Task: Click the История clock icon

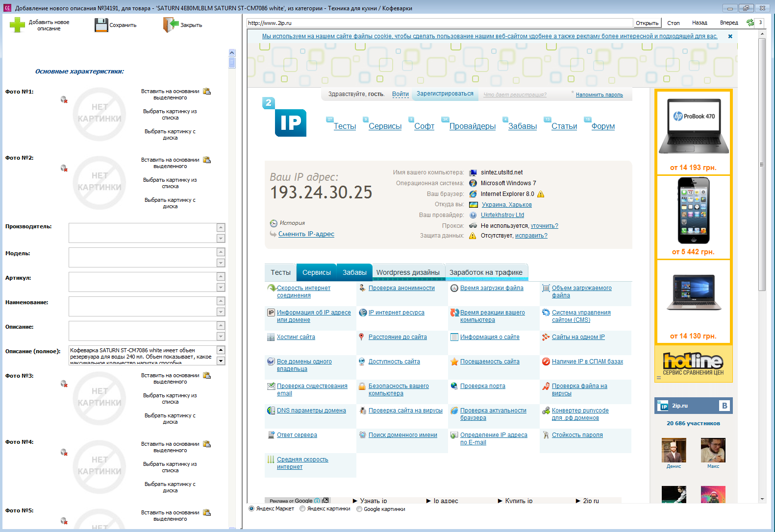Action: point(274,223)
